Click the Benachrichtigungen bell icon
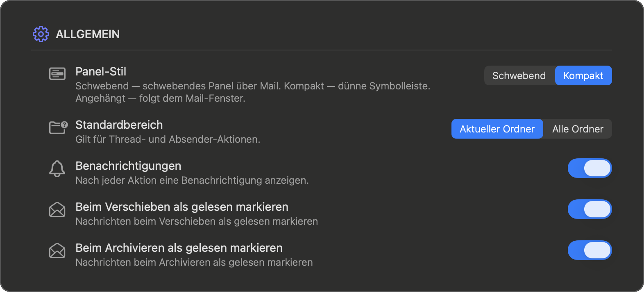 click(x=57, y=169)
